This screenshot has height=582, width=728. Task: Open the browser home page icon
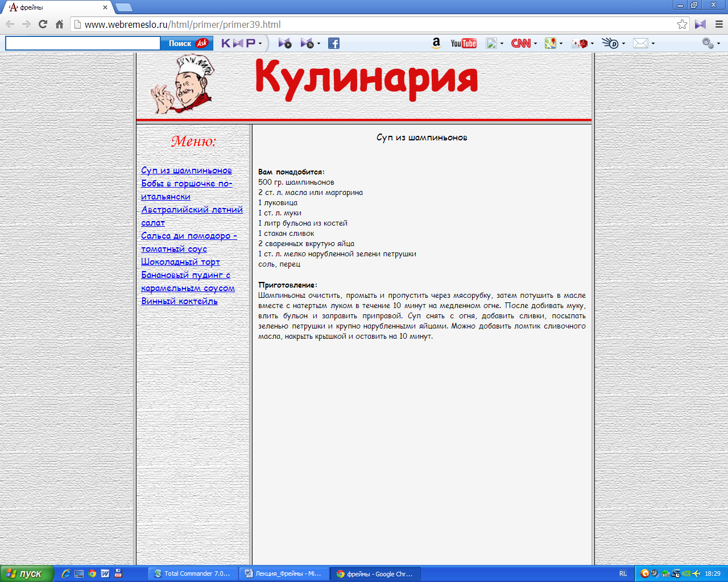(59, 24)
